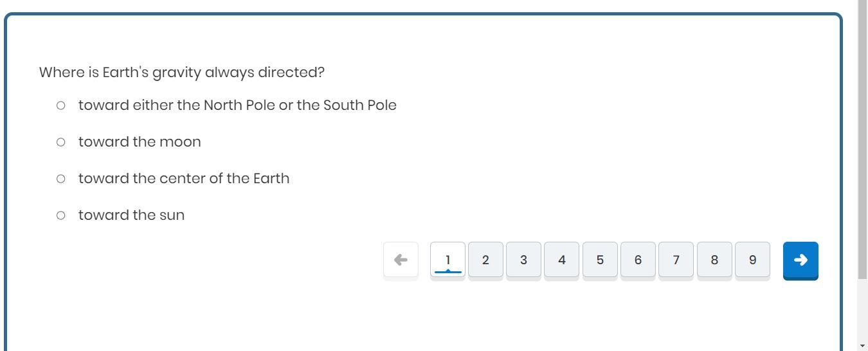Click the scrollbar down arrow

point(862,346)
